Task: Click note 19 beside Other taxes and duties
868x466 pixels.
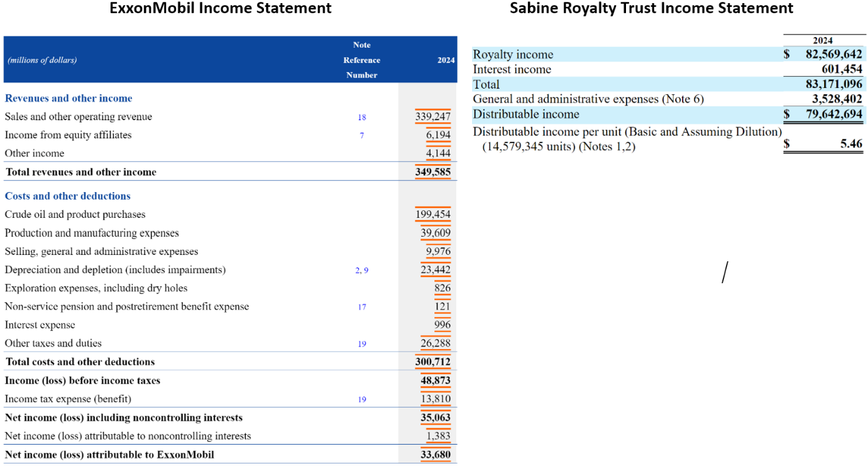Action: click(x=362, y=344)
